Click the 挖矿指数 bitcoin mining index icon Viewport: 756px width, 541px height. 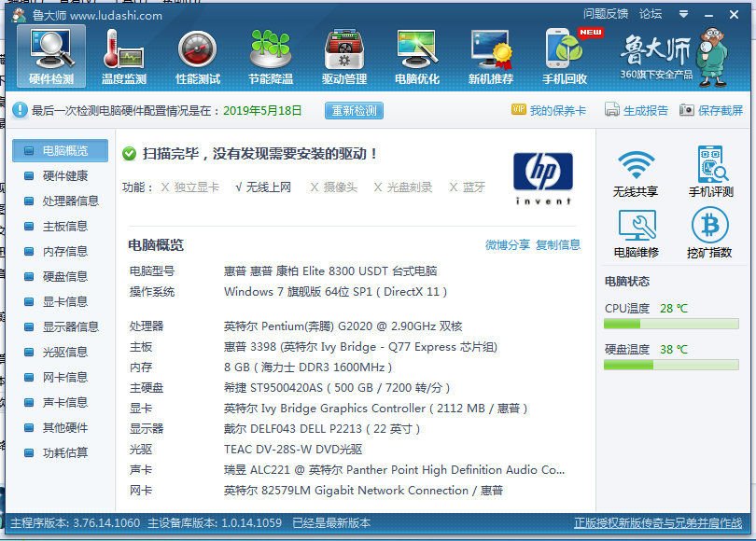[x=709, y=233]
